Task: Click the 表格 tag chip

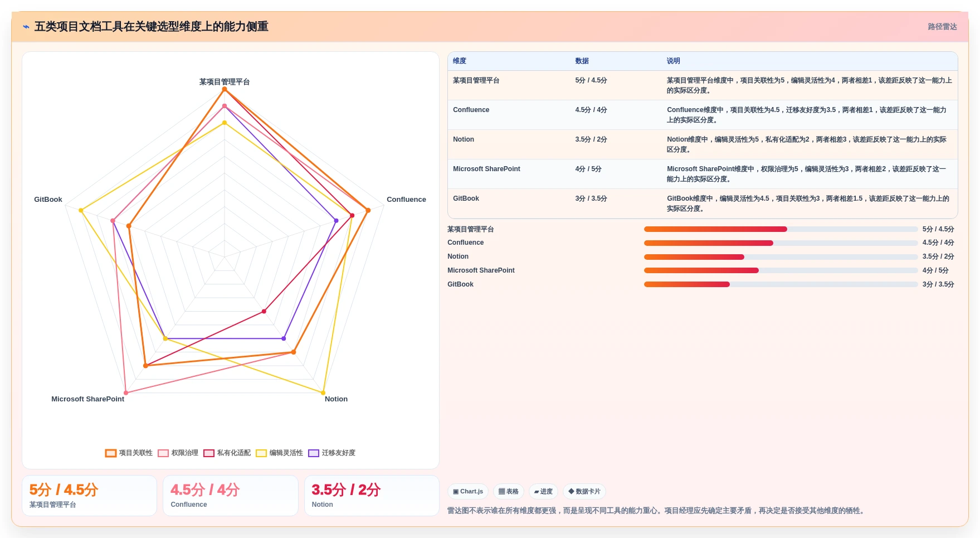Action: (x=508, y=491)
